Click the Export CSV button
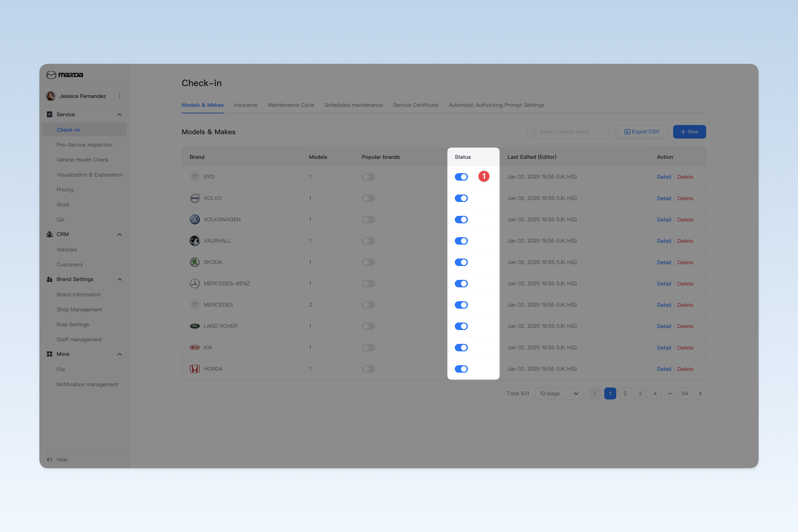The image size is (798, 532). [641, 132]
